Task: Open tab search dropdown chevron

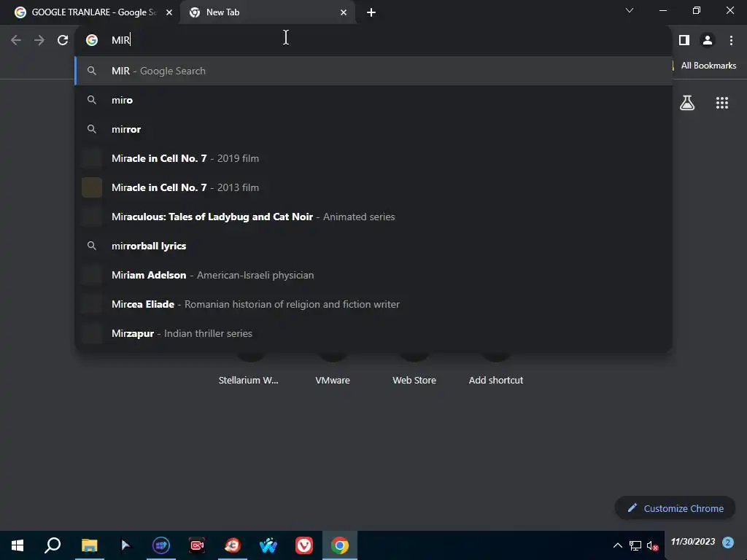Action: 630,10
